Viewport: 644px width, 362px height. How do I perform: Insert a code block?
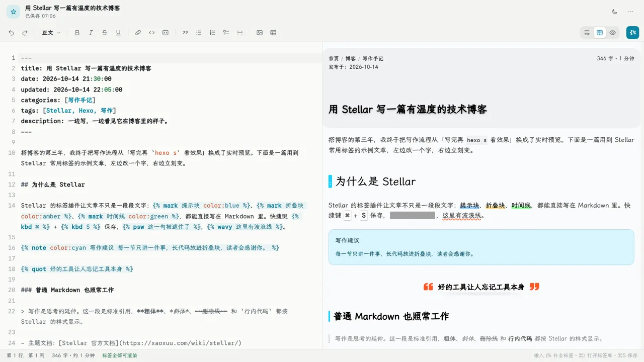click(166, 33)
